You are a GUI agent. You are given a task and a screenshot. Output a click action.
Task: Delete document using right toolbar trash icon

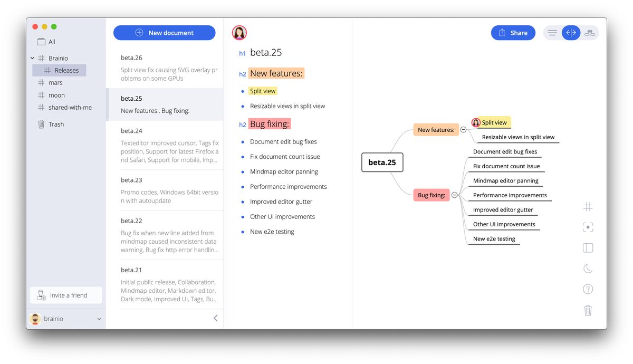coord(588,310)
